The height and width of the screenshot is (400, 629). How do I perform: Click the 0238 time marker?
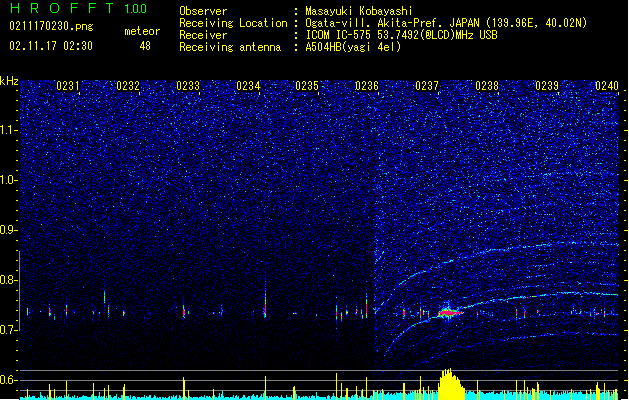[487, 86]
